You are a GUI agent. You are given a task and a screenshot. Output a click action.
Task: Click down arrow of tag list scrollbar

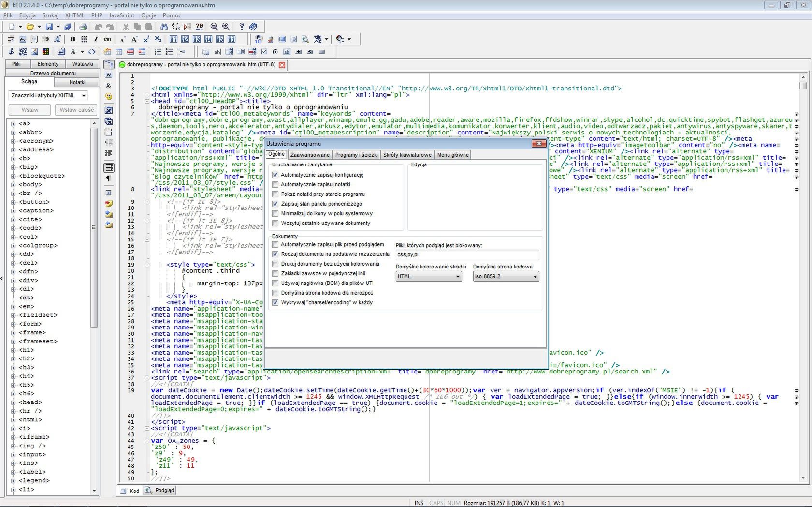click(x=94, y=491)
